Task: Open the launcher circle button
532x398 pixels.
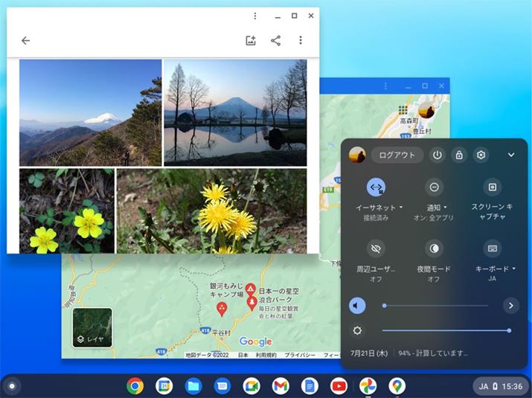Action: 12,386
